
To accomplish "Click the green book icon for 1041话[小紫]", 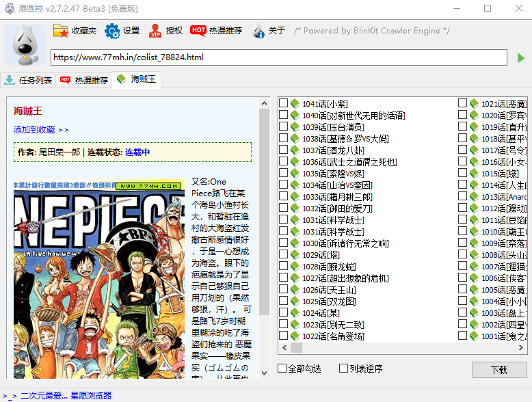I will 295,103.
